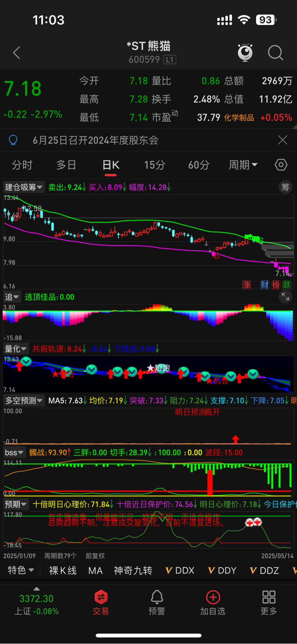The height and width of the screenshot is (644, 297).
Task: Tap the 2.48% turnover value
Action: pos(207,99)
